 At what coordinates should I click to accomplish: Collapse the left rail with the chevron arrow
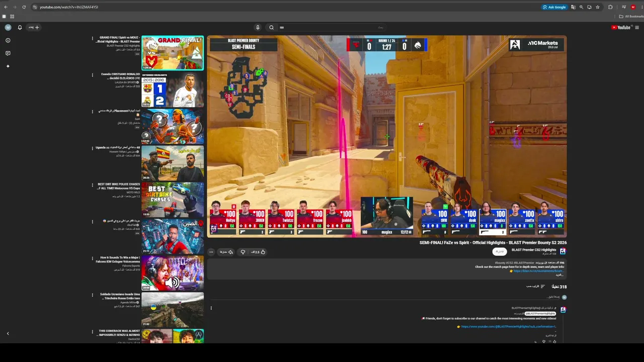[x=8, y=333]
